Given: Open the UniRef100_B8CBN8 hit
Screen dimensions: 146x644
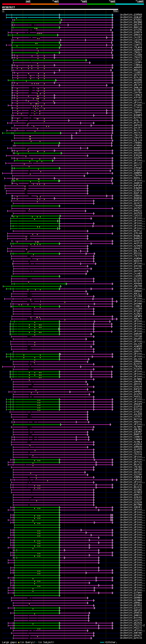Looking at the screenshot, I should (x=131, y=22).
